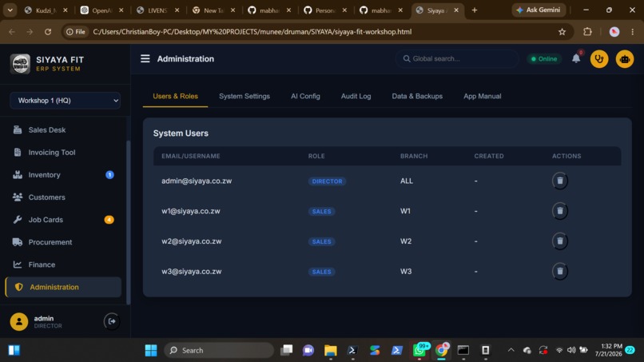
Task: Click the Online status badge
Action: pyautogui.click(x=544, y=59)
